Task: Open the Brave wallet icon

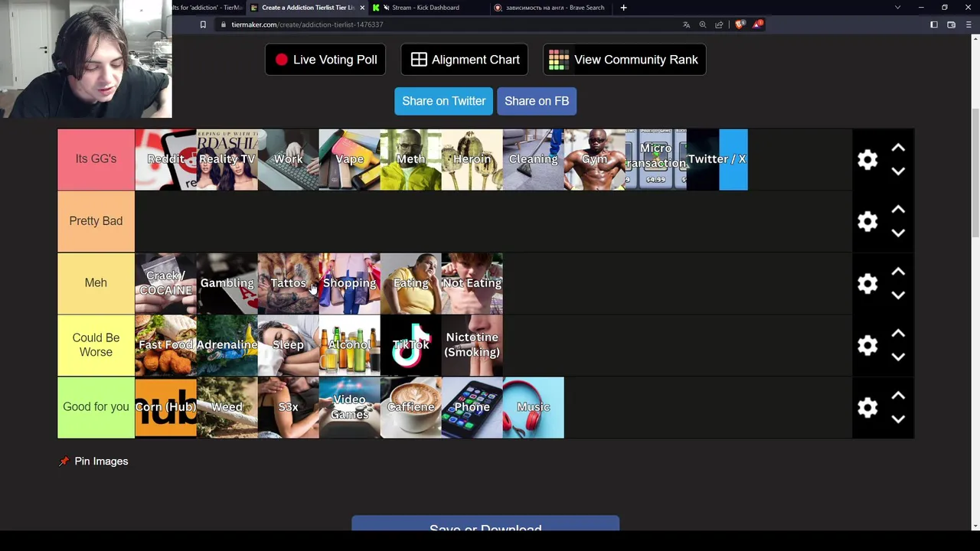Action: coord(952,24)
